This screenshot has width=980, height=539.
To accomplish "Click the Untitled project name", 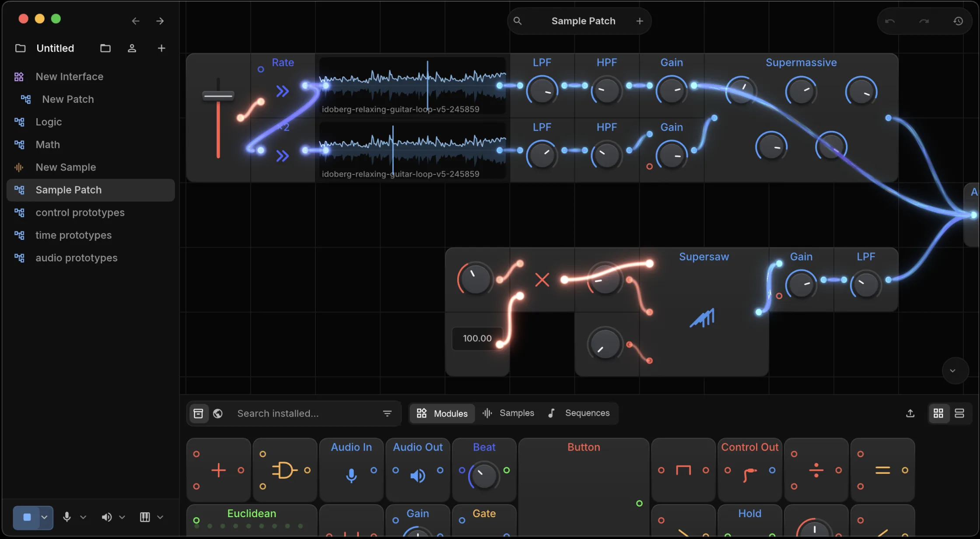I will point(55,48).
